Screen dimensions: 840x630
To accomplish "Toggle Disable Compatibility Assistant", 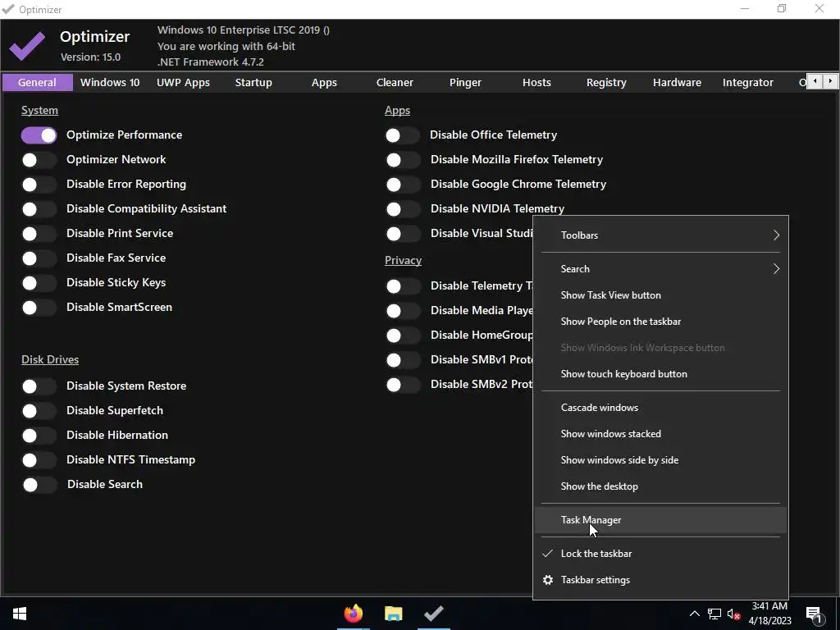I will coord(39,209).
